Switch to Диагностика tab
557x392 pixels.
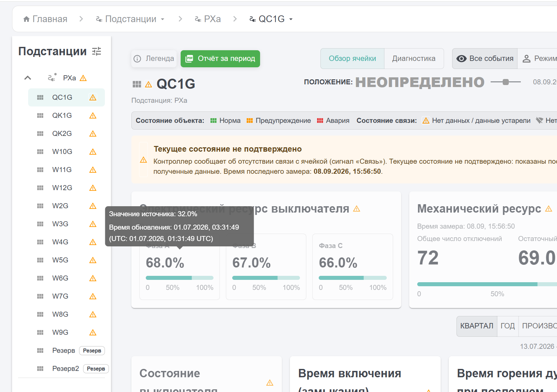414,59
